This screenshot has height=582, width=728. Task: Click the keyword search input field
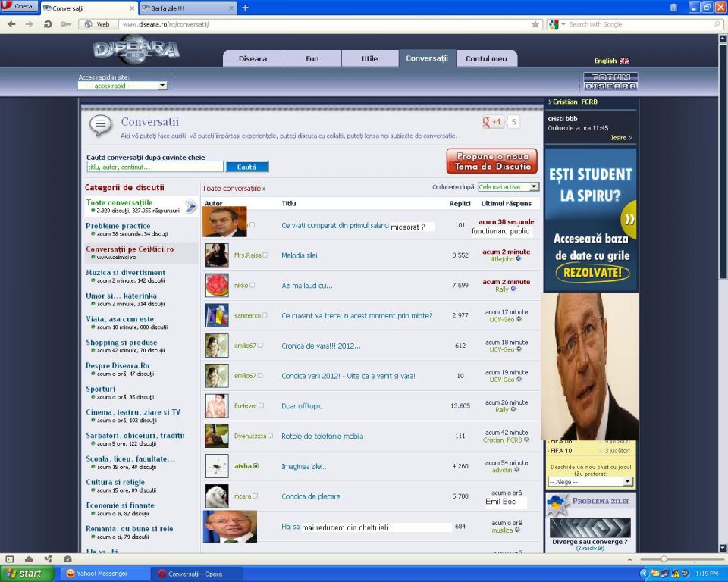click(155, 167)
